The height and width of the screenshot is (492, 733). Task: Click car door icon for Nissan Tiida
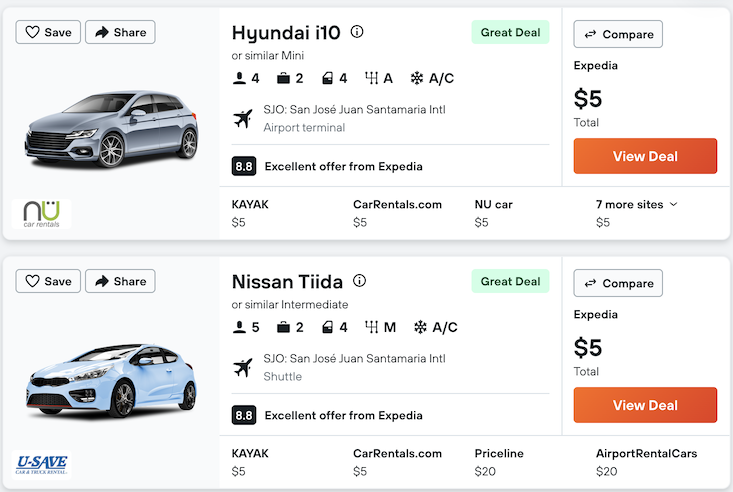[x=328, y=327]
